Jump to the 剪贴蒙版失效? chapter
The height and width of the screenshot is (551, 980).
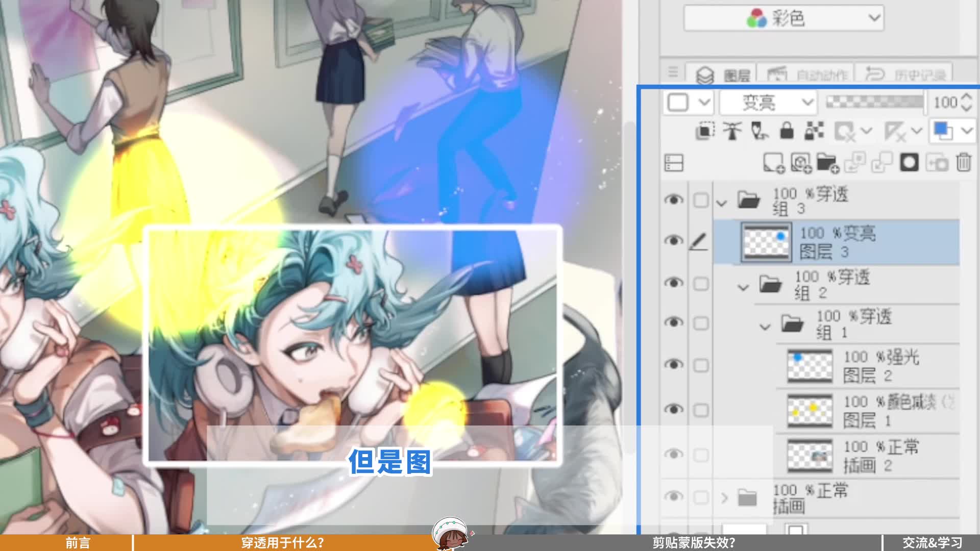[x=694, y=543]
